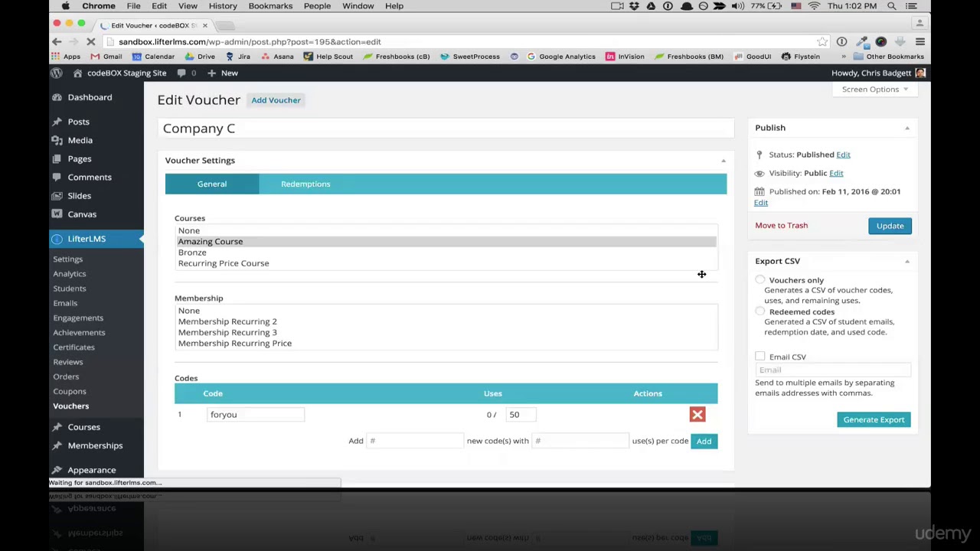Click the WordPress logo in admin bar

coord(57,73)
